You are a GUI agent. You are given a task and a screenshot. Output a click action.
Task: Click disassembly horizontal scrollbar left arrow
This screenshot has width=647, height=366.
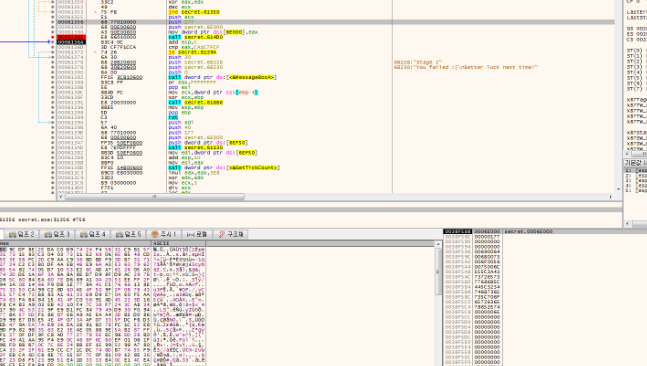[61, 197]
